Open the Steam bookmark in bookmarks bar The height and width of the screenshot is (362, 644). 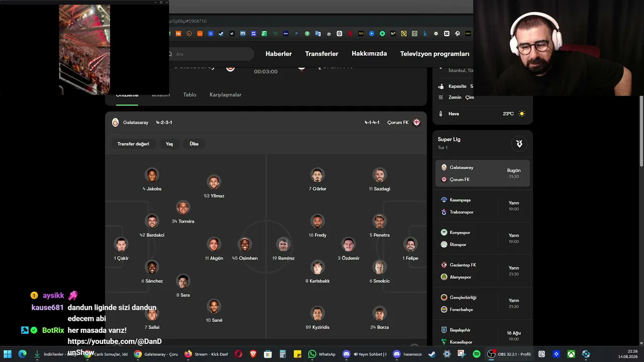click(x=221, y=34)
